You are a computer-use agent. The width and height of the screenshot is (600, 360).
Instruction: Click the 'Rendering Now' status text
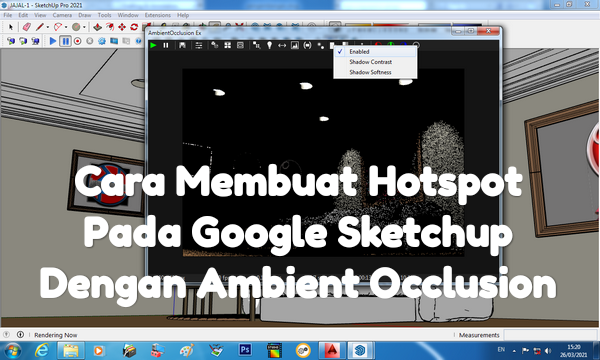pyautogui.click(x=55, y=335)
